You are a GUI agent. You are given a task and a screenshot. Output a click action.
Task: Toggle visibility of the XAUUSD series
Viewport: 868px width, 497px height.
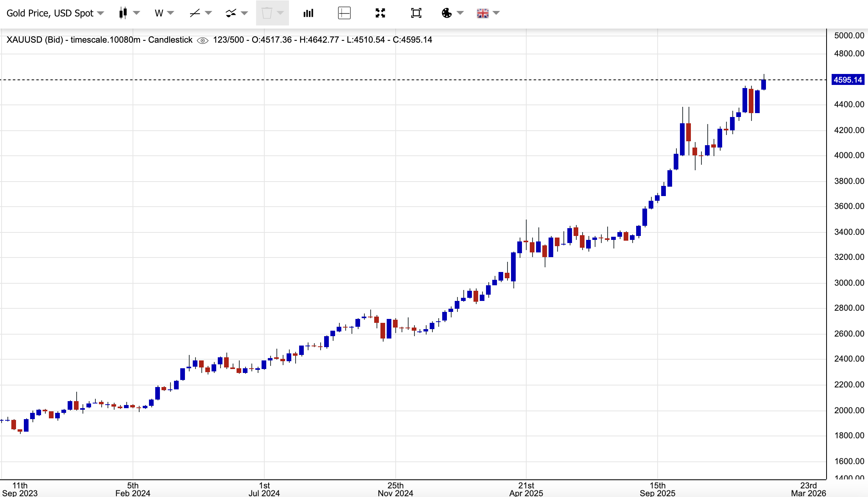(x=202, y=40)
